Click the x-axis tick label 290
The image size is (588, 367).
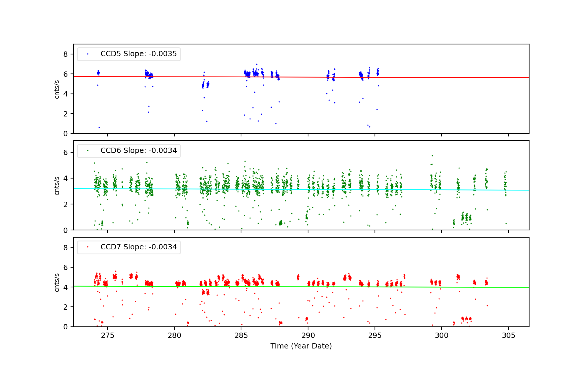click(308, 336)
